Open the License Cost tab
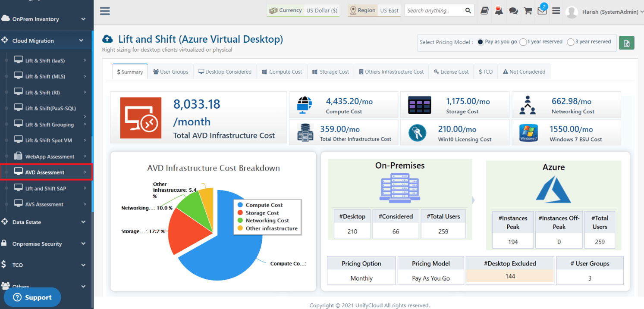This screenshot has height=309, width=644. pos(451,72)
